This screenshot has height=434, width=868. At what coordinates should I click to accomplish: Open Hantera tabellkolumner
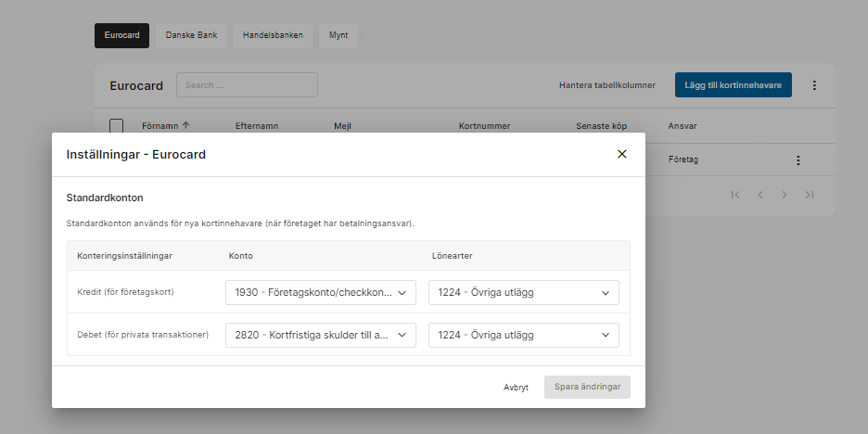click(607, 85)
